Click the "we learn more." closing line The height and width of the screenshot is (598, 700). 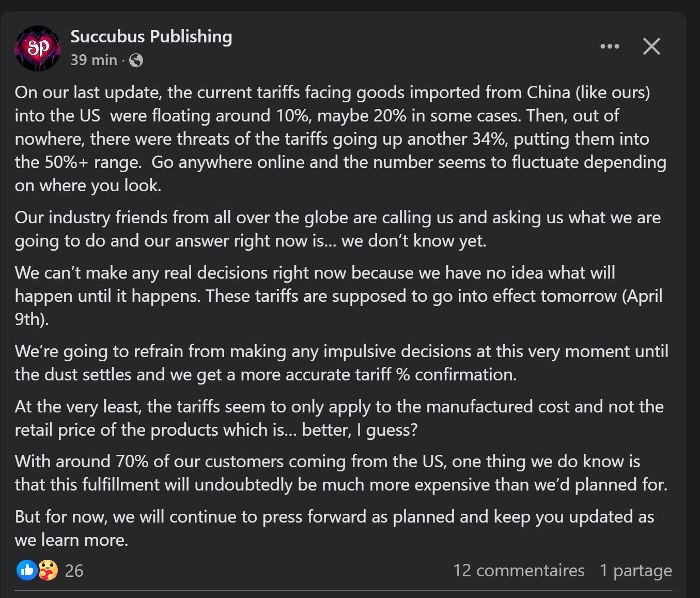tap(71, 540)
